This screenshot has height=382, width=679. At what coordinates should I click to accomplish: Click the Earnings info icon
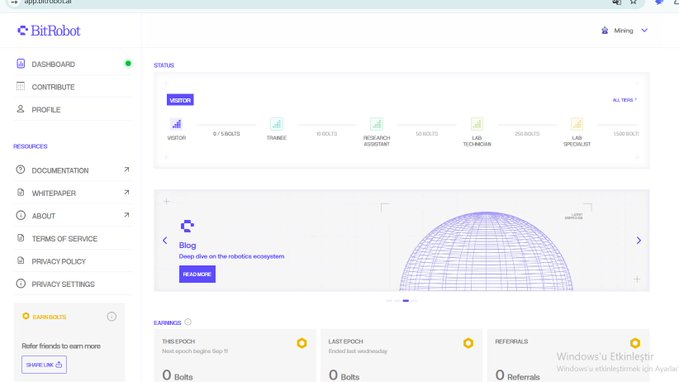(x=188, y=322)
